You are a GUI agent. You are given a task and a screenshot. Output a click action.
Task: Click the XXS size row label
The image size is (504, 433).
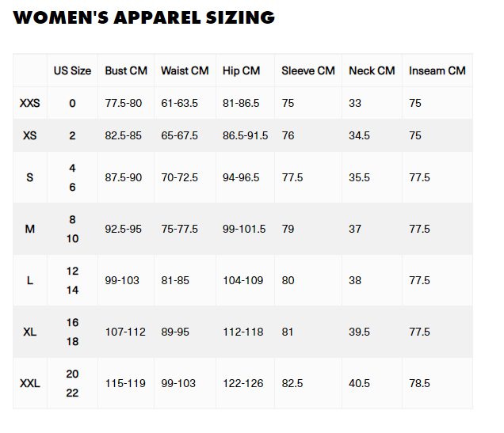[30, 103]
